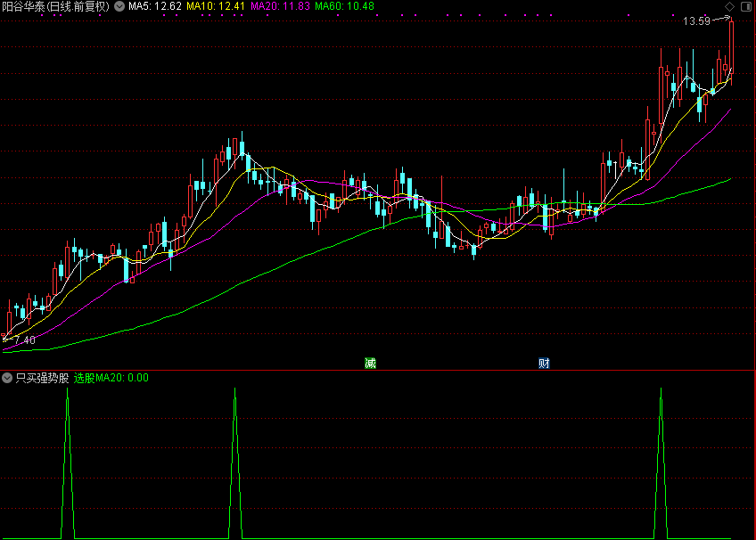Image resolution: width=756 pixels, height=540 pixels.
Task: Click the MA60: 10.48 label
Action: tap(344, 6)
